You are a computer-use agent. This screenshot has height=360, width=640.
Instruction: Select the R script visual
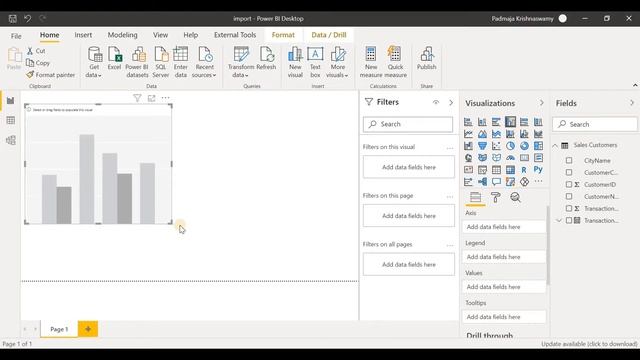(524, 169)
